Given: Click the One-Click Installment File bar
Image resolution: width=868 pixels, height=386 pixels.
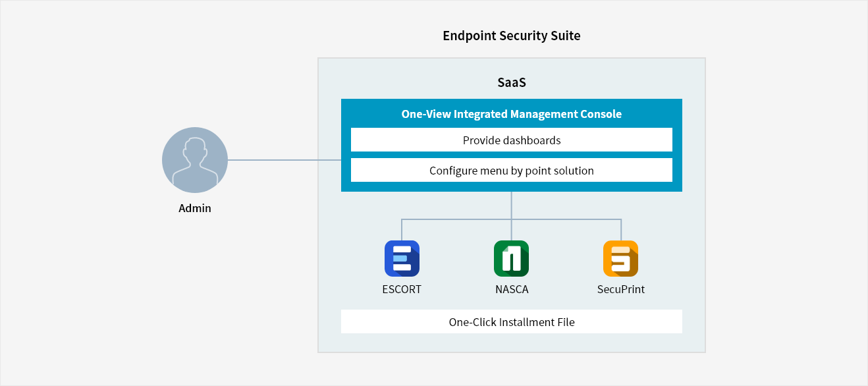Looking at the screenshot, I should point(512,321).
